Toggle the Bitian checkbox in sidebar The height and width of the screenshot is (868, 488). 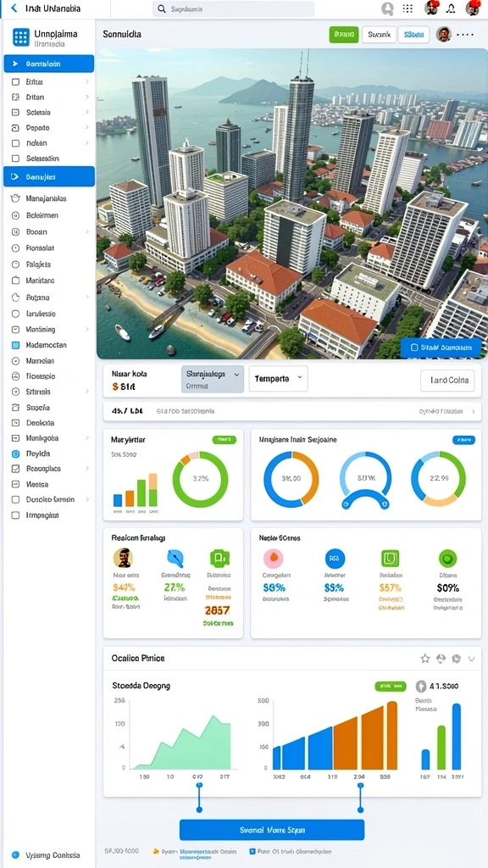click(x=15, y=81)
